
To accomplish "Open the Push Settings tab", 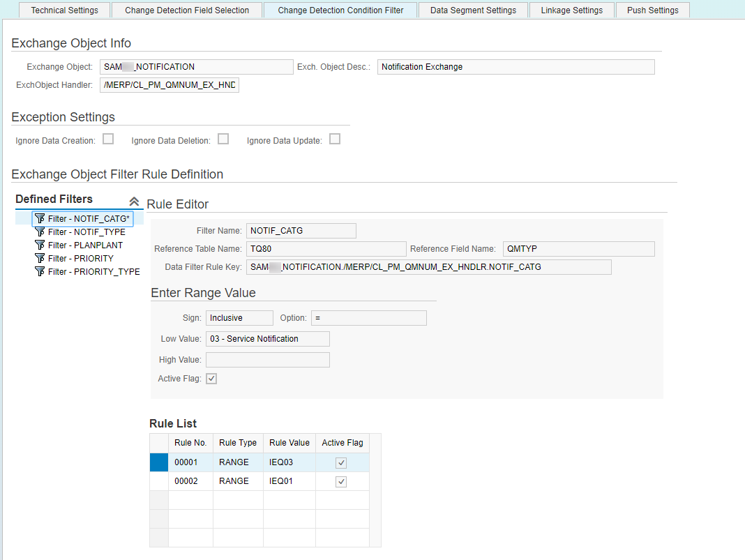I will point(652,10).
